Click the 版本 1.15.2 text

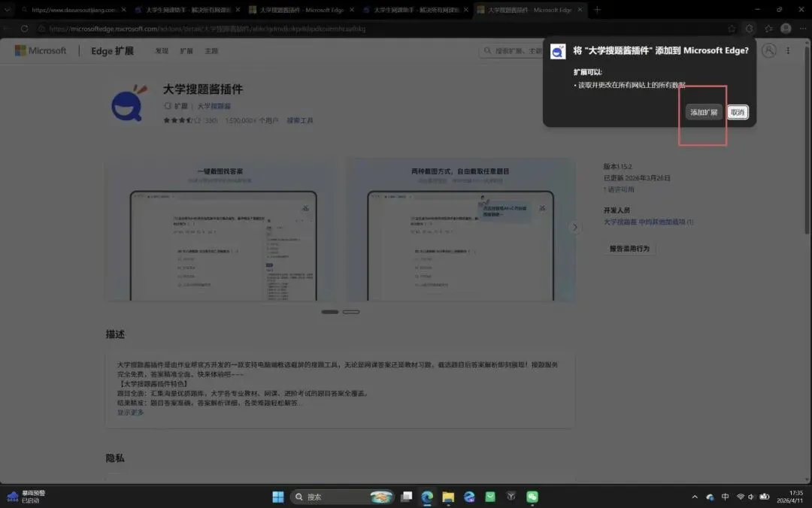point(618,166)
